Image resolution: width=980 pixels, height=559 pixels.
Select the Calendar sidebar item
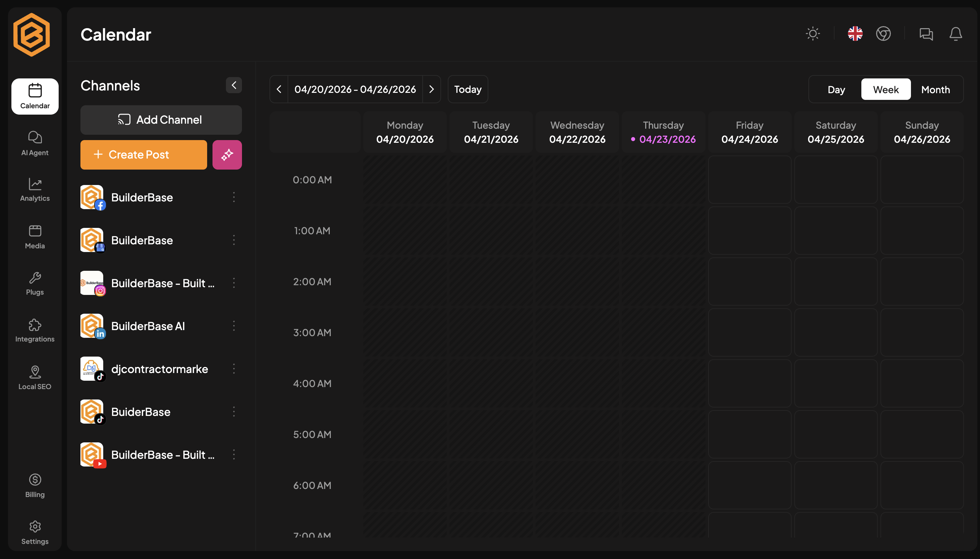click(35, 97)
